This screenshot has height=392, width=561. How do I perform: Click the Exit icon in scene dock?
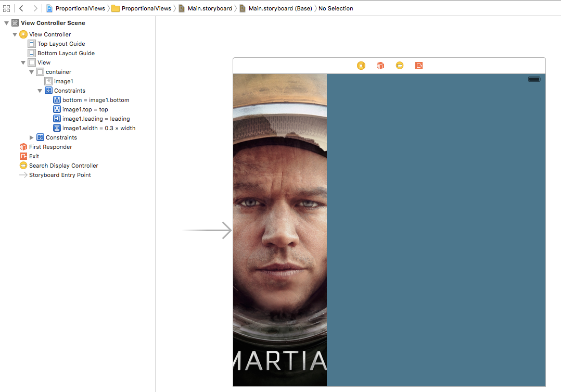pos(419,66)
